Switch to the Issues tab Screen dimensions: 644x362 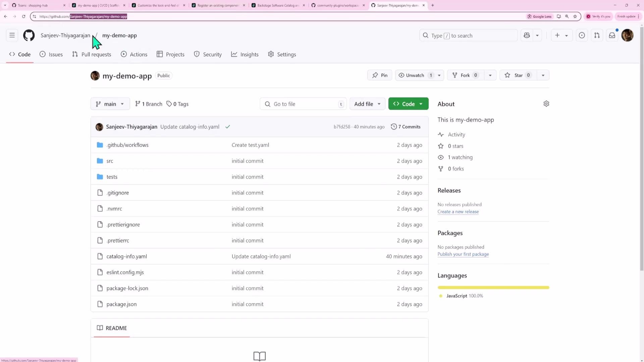(x=51, y=54)
